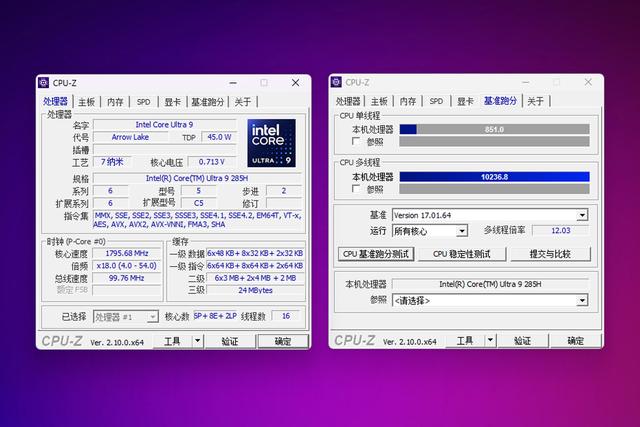Switch to 处理器 tab in right window
640x427 pixels.
point(348,101)
